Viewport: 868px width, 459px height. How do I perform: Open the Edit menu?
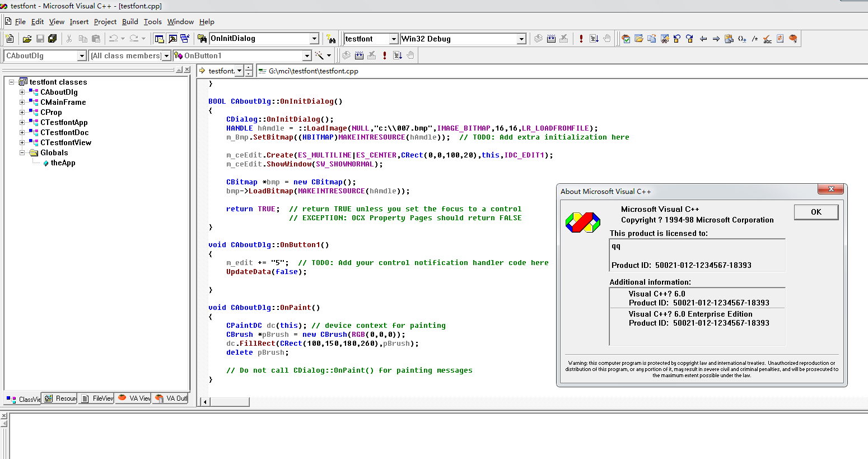(x=38, y=22)
